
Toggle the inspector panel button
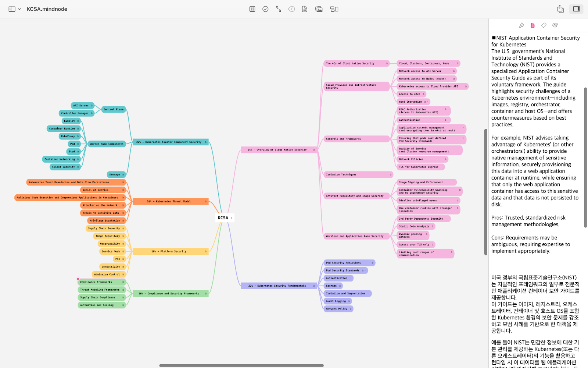(576, 9)
